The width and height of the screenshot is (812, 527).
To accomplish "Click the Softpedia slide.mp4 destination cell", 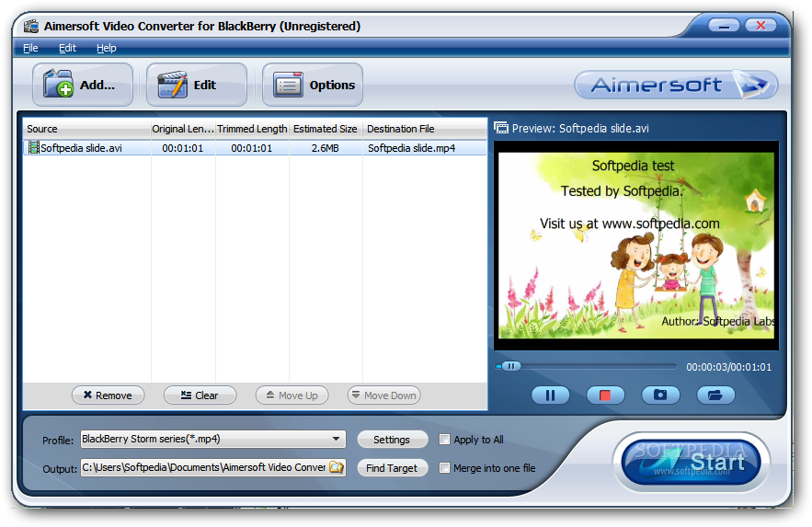I will point(412,148).
